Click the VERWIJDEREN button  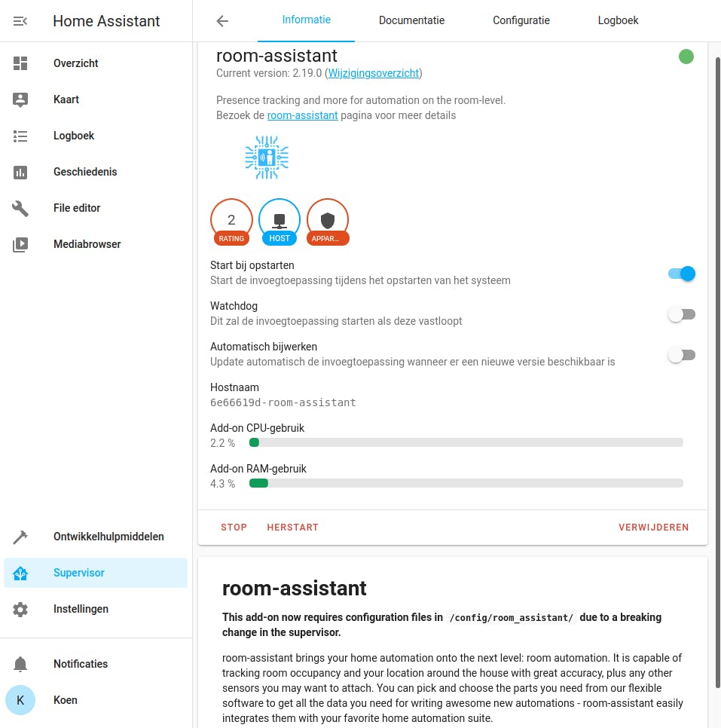pyautogui.click(x=653, y=528)
